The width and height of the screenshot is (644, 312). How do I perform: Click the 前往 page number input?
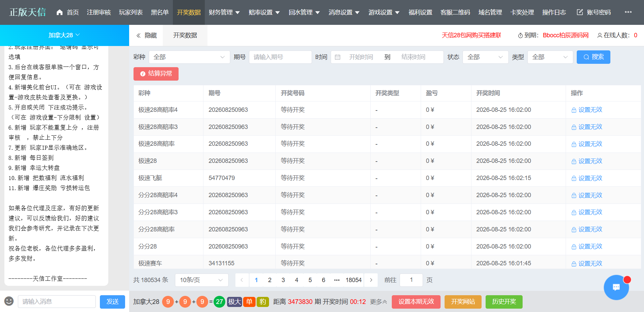pyautogui.click(x=411, y=280)
